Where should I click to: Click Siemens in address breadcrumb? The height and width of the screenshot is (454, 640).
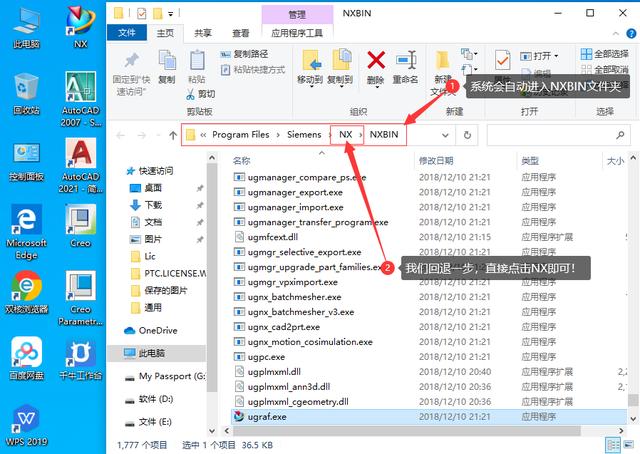(304, 134)
